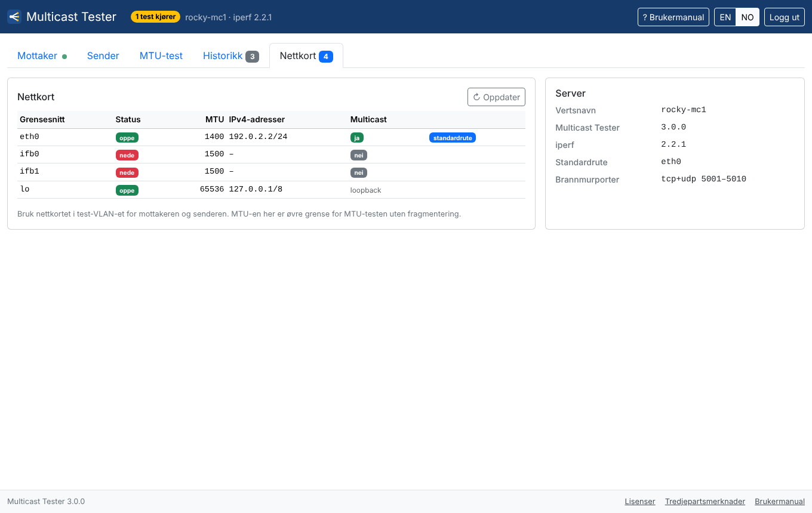Image resolution: width=812 pixels, height=513 pixels.
Task: Click the Historikk count badge 3
Action: (252, 57)
